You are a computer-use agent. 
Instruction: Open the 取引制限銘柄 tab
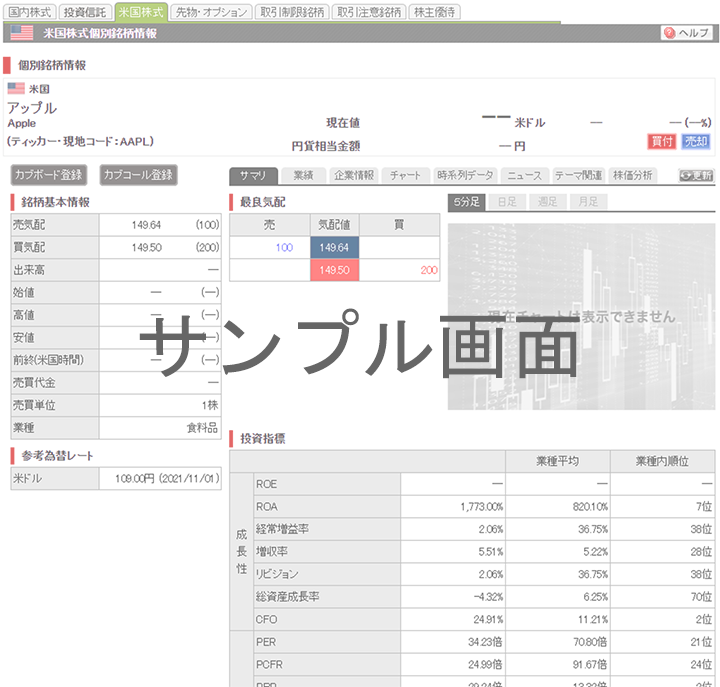(292, 12)
